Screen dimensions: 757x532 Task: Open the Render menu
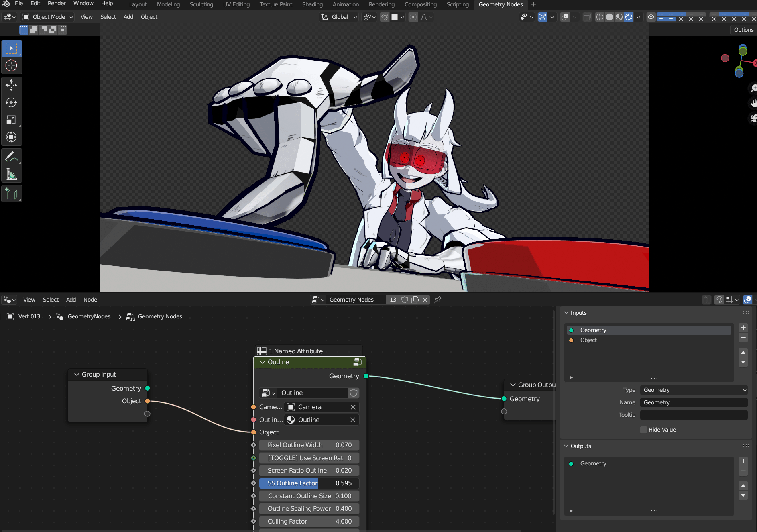pyautogui.click(x=57, y=4)
